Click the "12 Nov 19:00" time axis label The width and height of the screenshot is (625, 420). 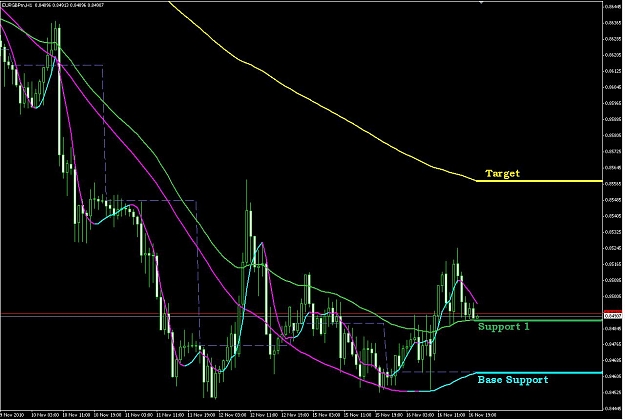tap(293, 415)
